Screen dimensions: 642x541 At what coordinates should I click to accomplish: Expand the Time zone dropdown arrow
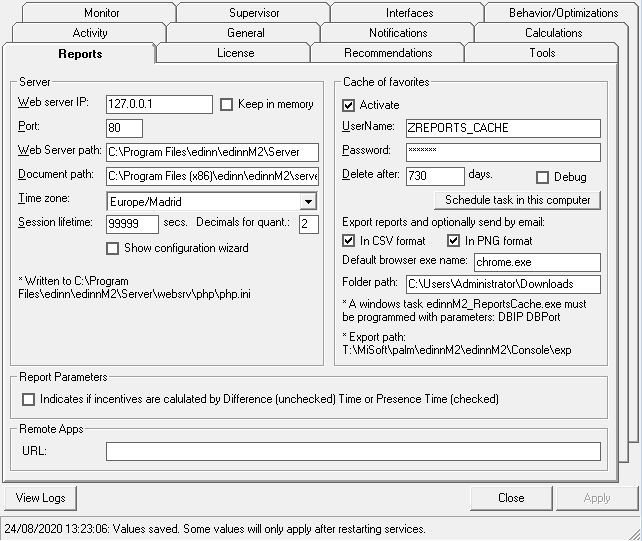pyautogui.click(x=308, y=201)
